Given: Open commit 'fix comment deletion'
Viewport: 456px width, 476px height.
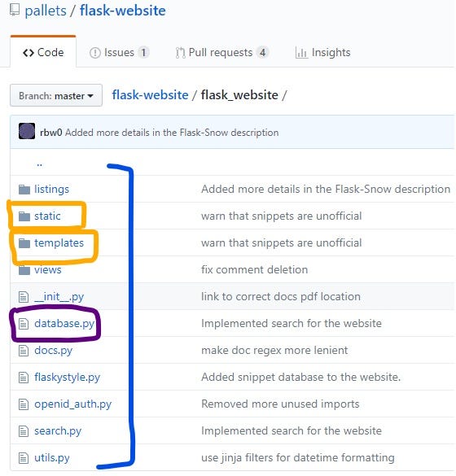Looking at the screenshot, I should pos(255,269).
